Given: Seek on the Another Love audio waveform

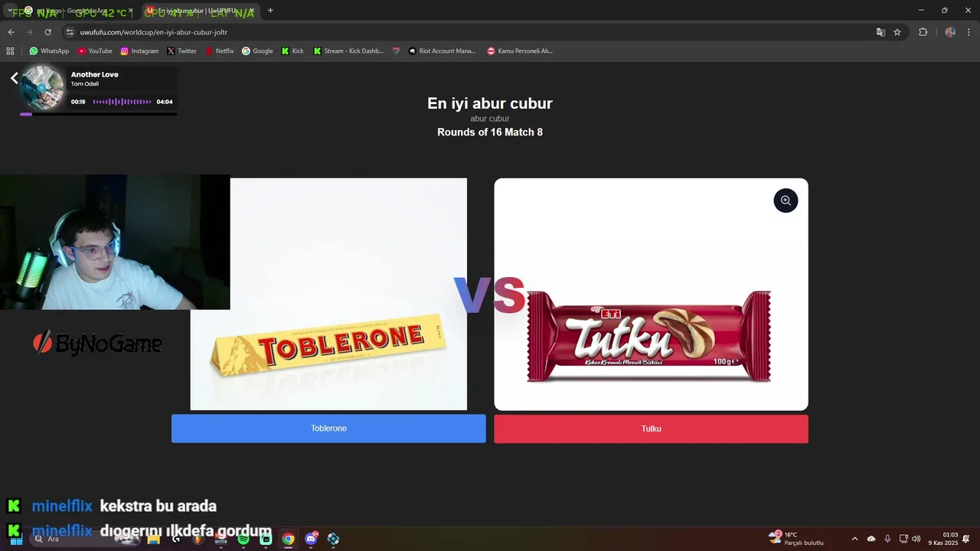Looking at the screenshot, I should point(122,102).
